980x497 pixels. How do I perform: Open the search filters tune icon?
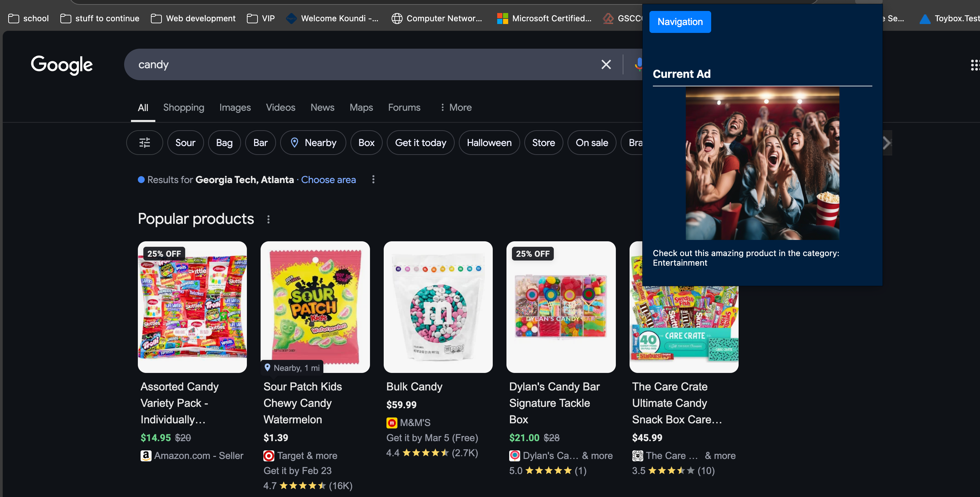point(145,143)
